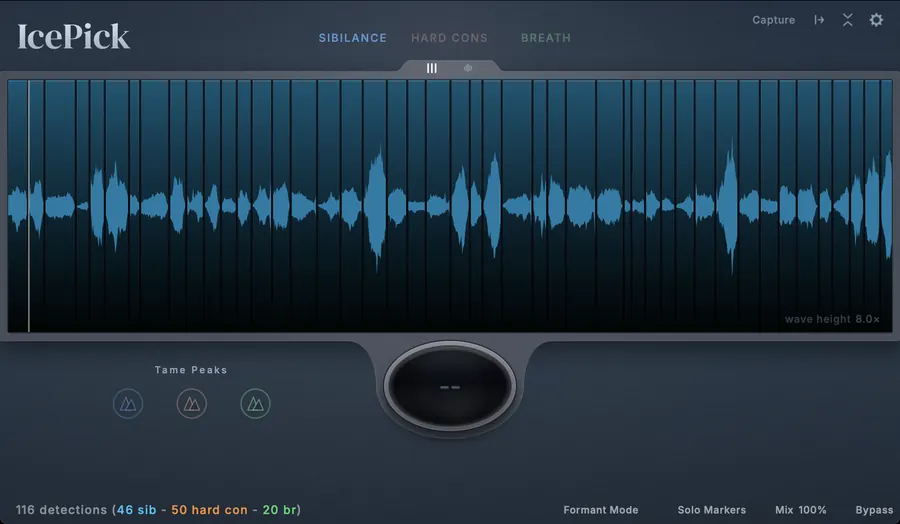Screen dimensions: 900x524
Task: Click the '50 hard con' detection count
Action: [210, 510]
